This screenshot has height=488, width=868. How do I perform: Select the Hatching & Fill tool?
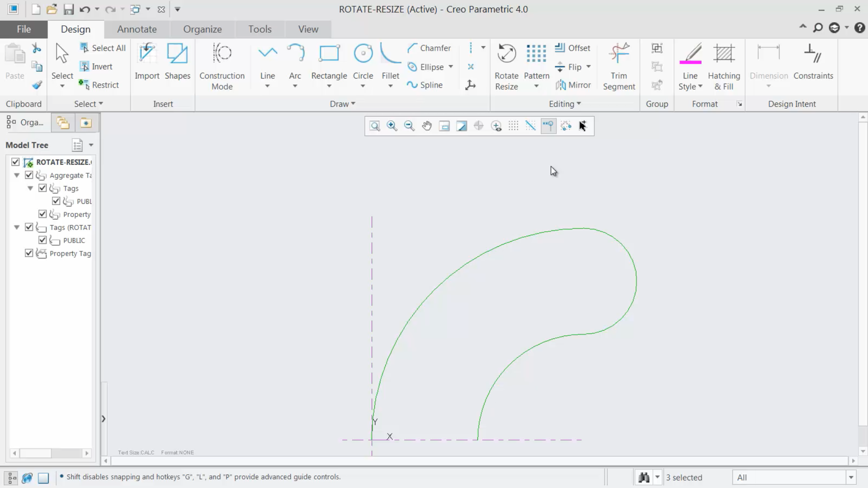pos(724,63)
